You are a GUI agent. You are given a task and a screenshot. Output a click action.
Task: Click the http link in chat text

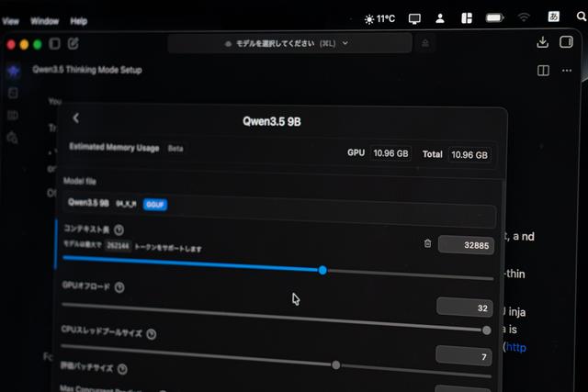coord(516,347)
